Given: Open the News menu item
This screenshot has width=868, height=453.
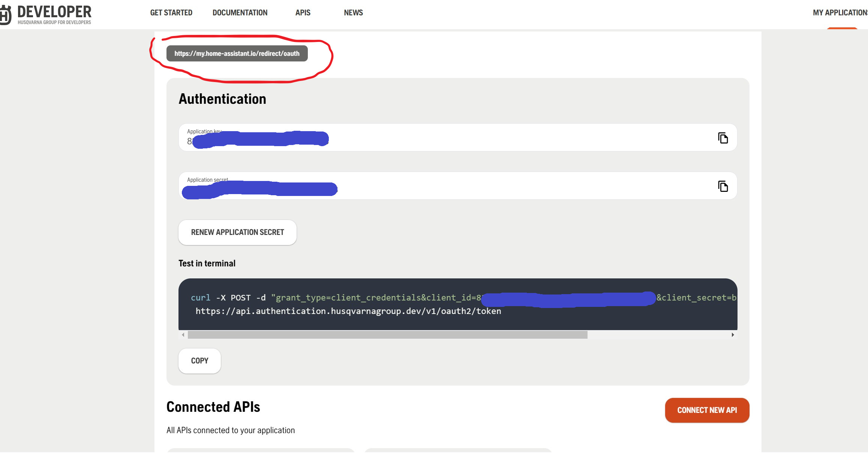Looking at the screenshot, I should 353,13.
